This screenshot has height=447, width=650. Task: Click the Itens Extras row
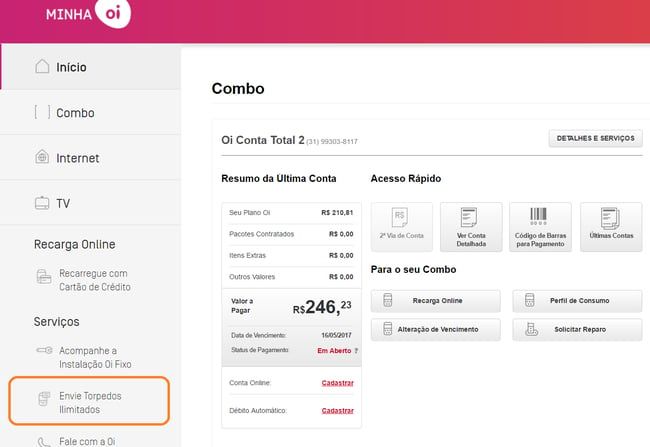point(291,255)
